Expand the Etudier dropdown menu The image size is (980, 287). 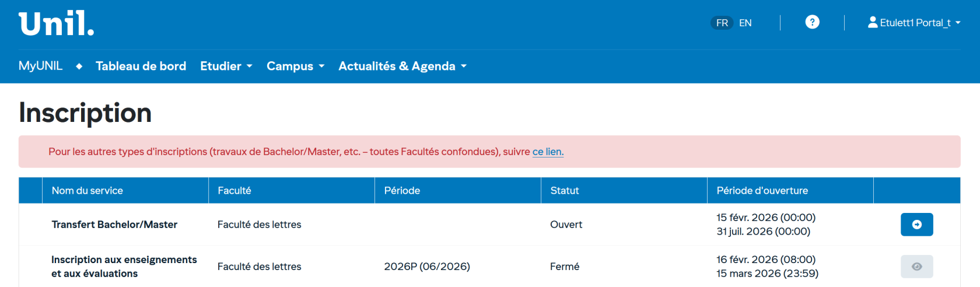pos(226,66)
